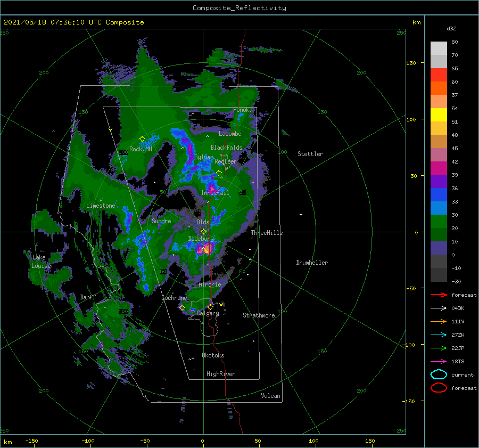Click the cyan 27ZW arrow icon

(x=439, y=335)
